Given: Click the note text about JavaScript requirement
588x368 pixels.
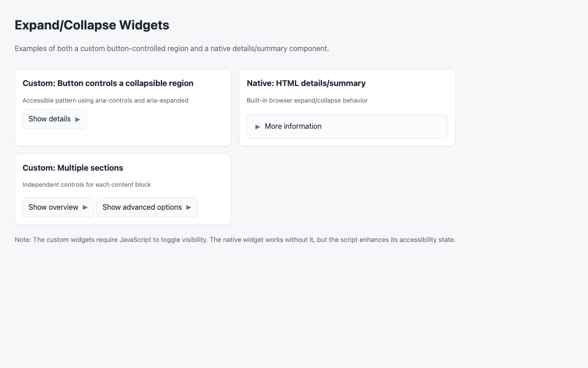Looking at the screenshot, I should pos(235,240).
